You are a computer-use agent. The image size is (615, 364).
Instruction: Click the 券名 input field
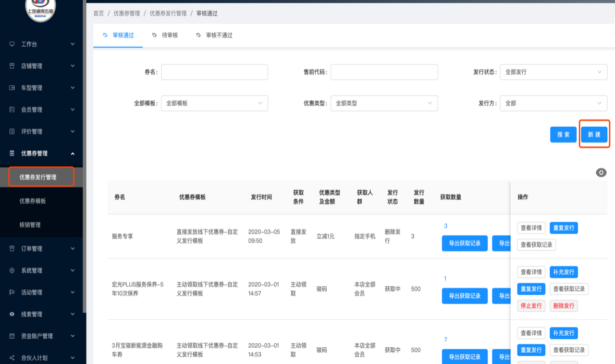[x=214, y=72]
